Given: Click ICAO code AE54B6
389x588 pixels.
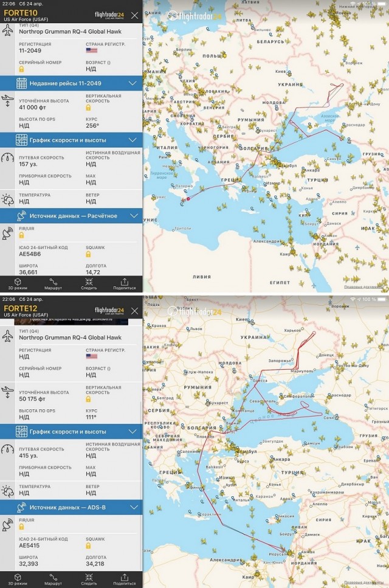Looking at the screenshot, I should coord(30,254).
